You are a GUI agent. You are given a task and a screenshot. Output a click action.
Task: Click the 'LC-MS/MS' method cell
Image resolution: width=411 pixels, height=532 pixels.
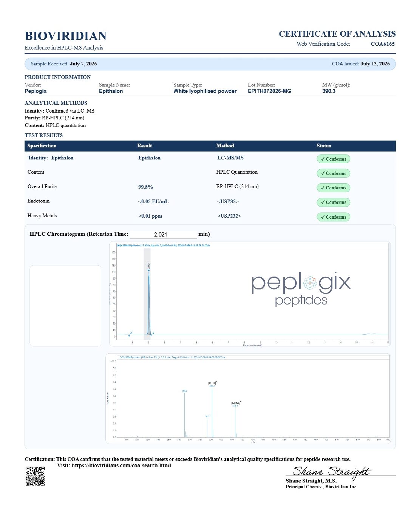click(230, 158)
